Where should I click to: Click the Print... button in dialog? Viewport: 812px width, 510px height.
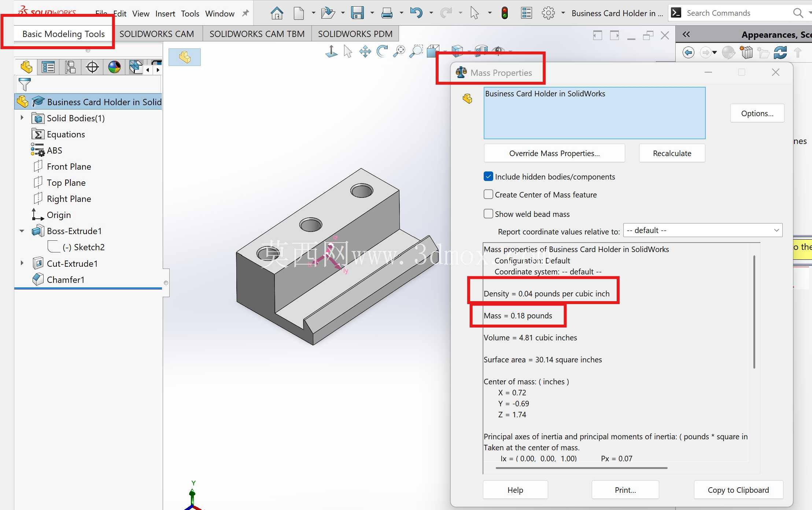(625, 490)
